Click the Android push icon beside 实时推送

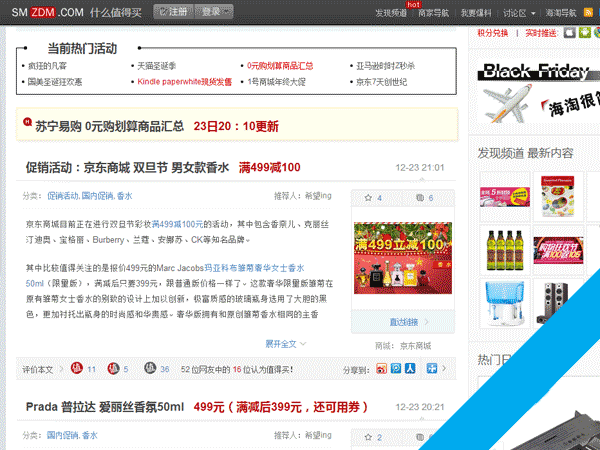[583, 33]
